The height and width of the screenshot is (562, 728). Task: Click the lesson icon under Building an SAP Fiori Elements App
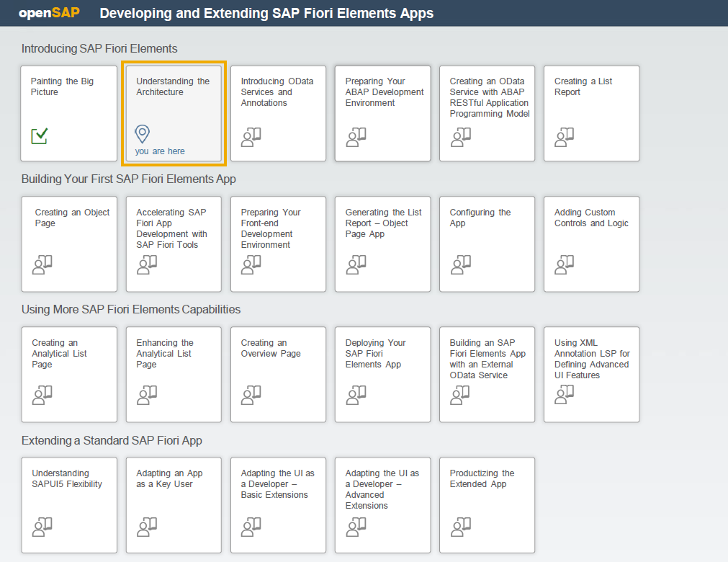(x=461, y=395)
